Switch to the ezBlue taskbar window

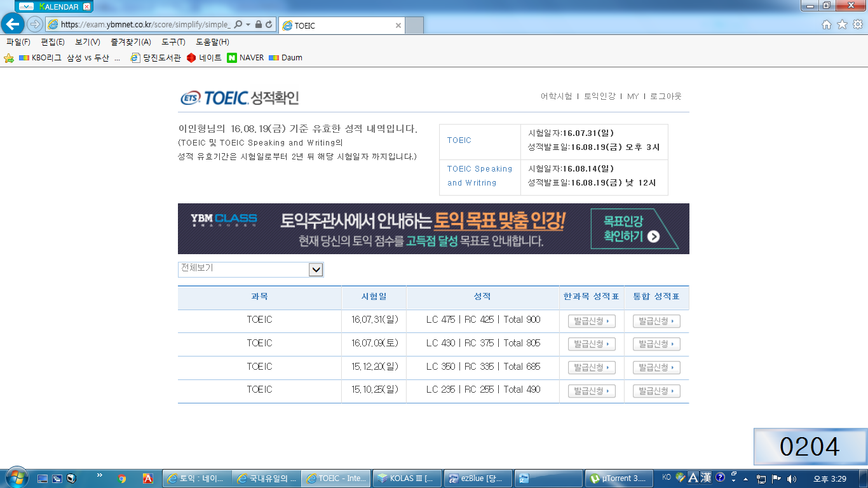(x=477, y=478)
